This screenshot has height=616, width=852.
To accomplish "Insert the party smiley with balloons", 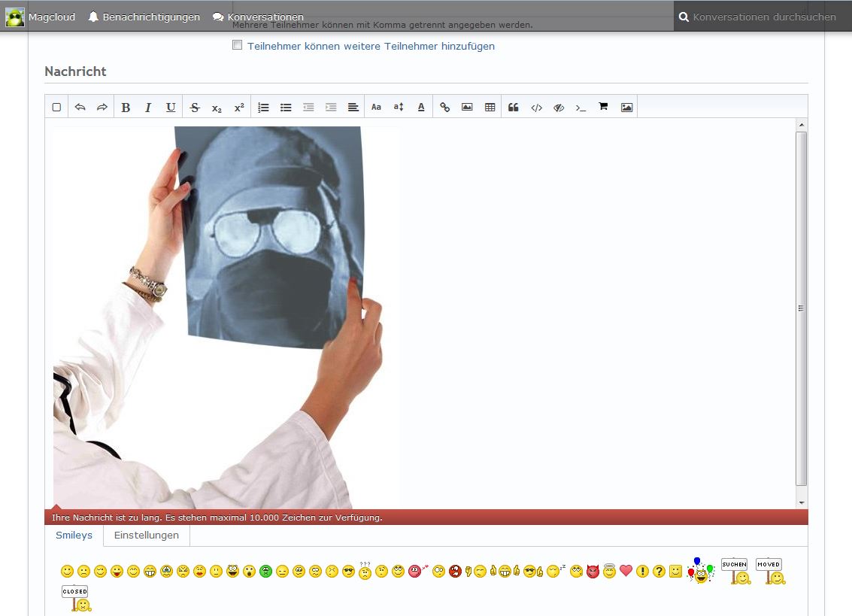I will tap(700, 570).
